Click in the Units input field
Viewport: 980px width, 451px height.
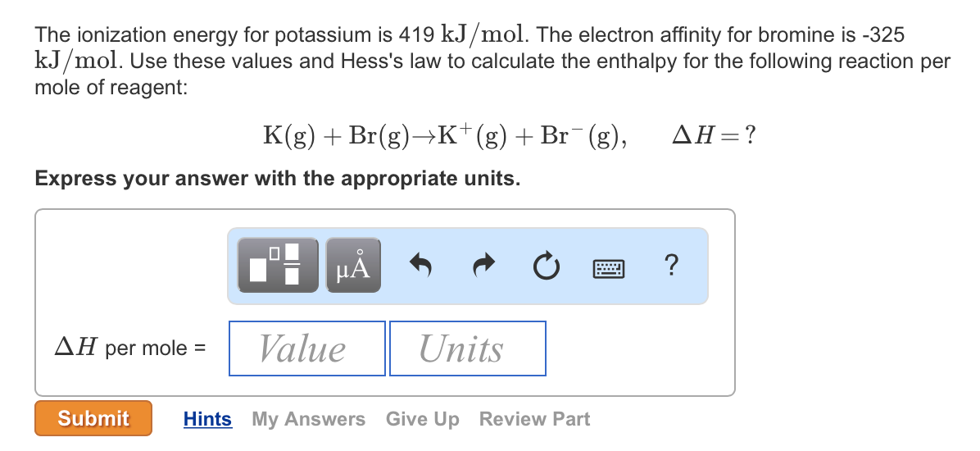tap(468, 348)
